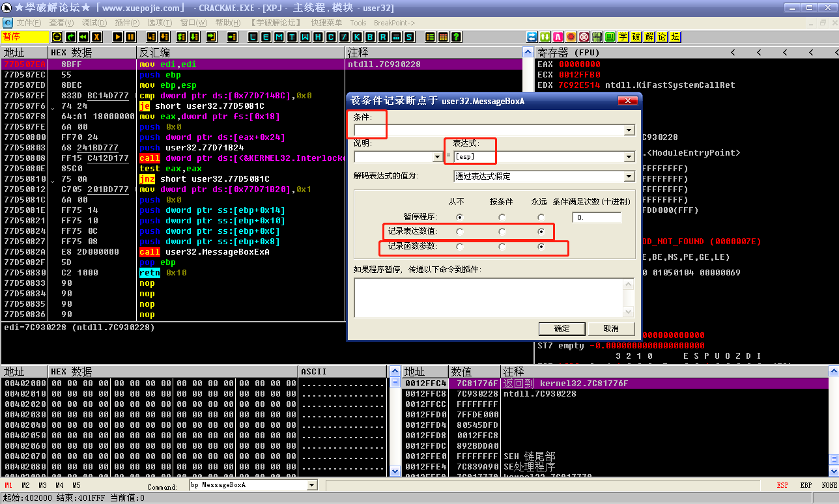Open the 选项(T) menu
The height and width of the screenshot is (504, 839).
[x=160, y=23]
